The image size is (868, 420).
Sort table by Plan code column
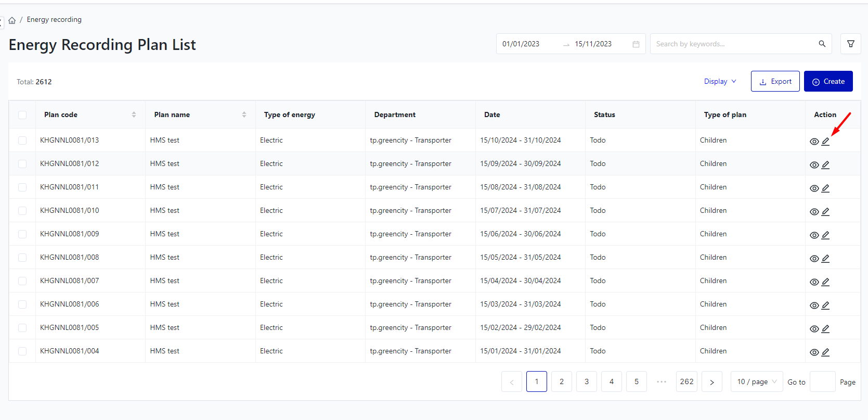coord(134,114)
